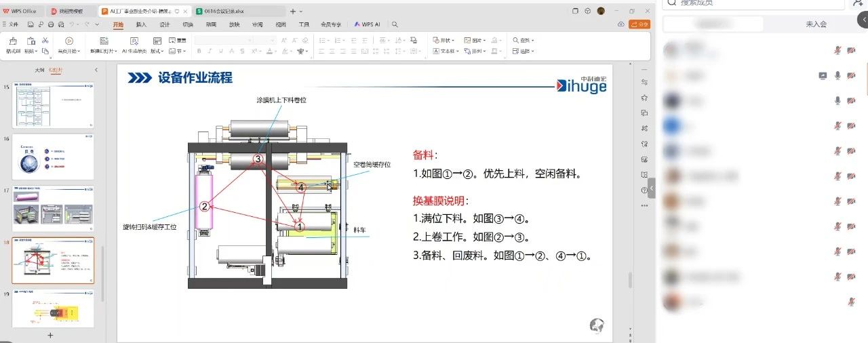Click the Cut scissors icon
Screen dimensions: 868x343
click(45, 41)
